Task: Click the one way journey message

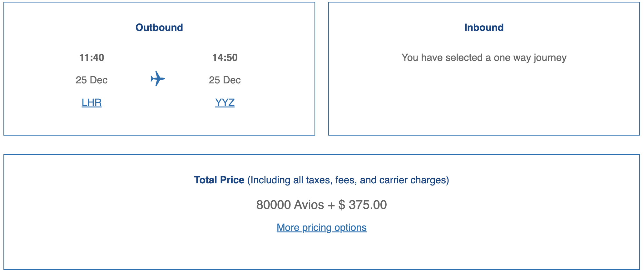Action: (x=484, y=57)
